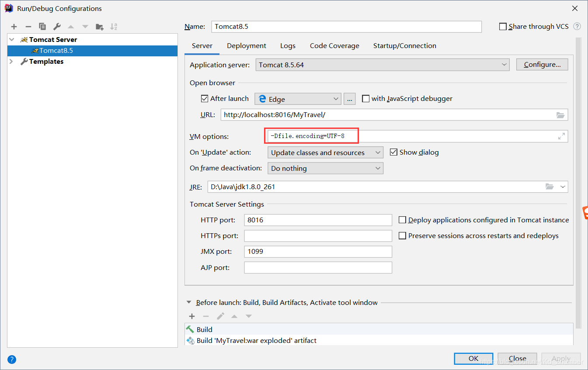The height and width of the screenshot is (370, 588).
Task: Click Close button
Action: 517,359
